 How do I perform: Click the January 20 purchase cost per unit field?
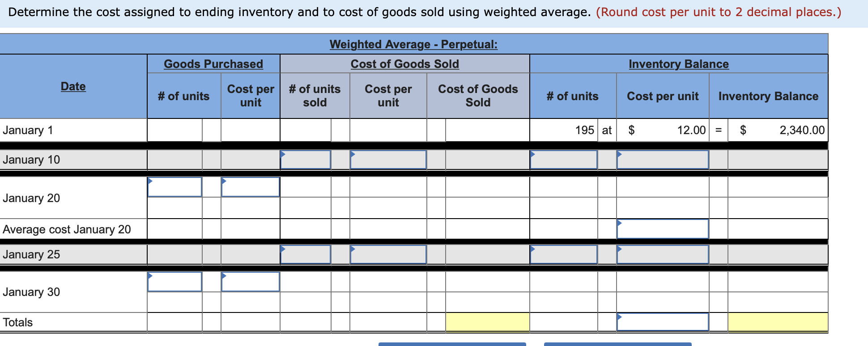coord(250,187)
